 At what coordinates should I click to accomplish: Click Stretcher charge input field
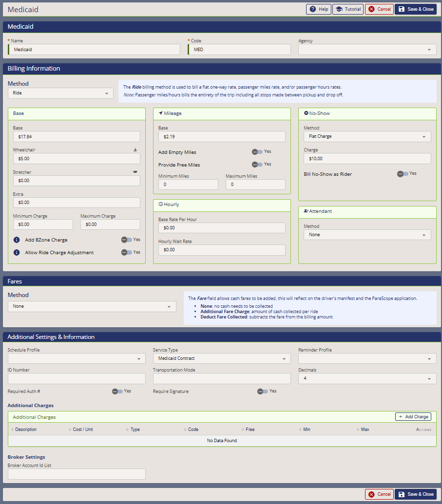point(77,181)
